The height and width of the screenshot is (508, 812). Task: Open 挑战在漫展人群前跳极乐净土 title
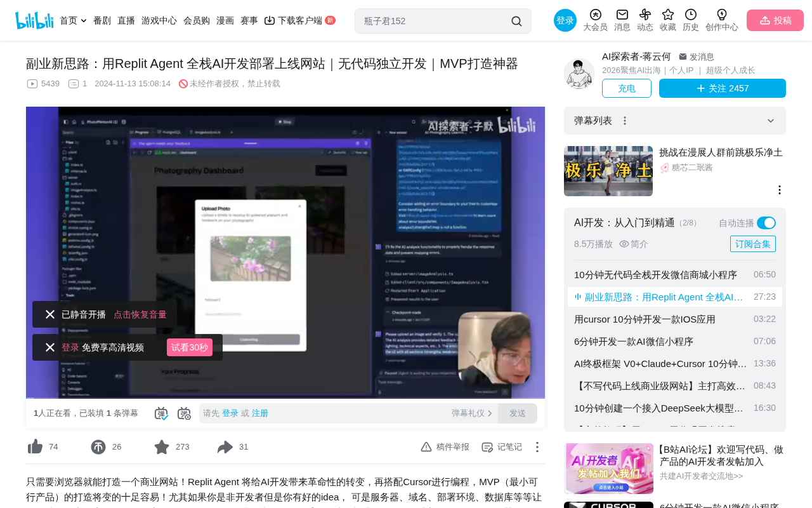pos(721,152)
